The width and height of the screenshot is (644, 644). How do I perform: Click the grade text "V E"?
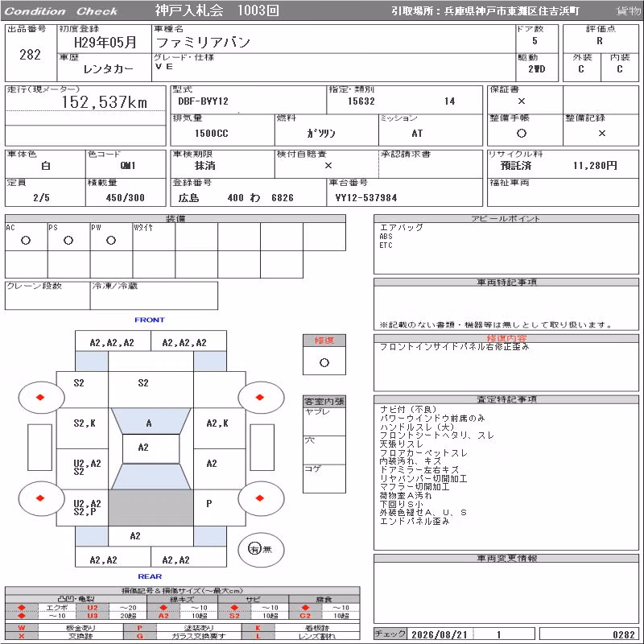pyautogui.click(x=164, y=66)
